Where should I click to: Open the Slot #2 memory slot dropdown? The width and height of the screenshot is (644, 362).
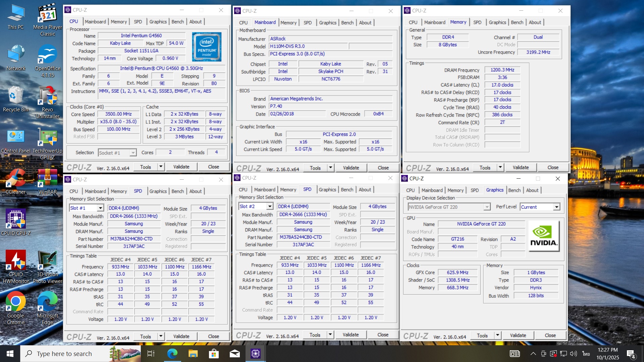(x=270, y=206)
